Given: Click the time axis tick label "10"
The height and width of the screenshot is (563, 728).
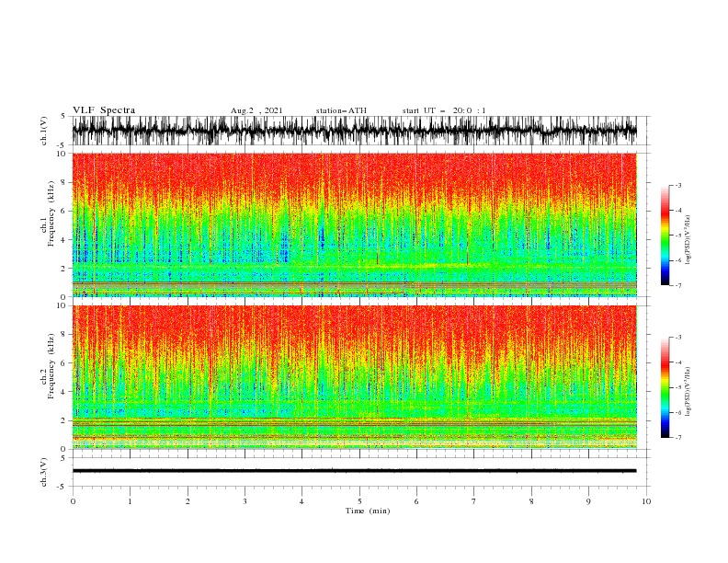Looking at the screenshot, I should point(646,501).
